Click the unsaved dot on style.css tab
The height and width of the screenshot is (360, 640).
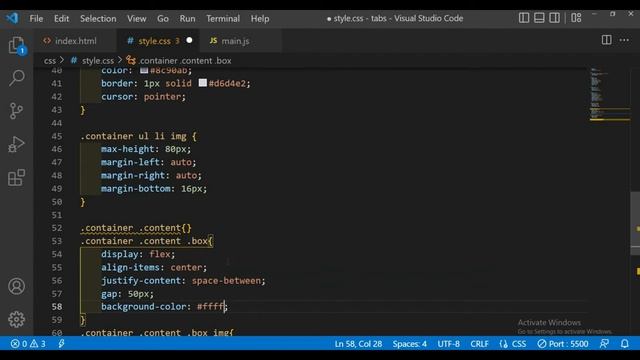tap(189, 40)
